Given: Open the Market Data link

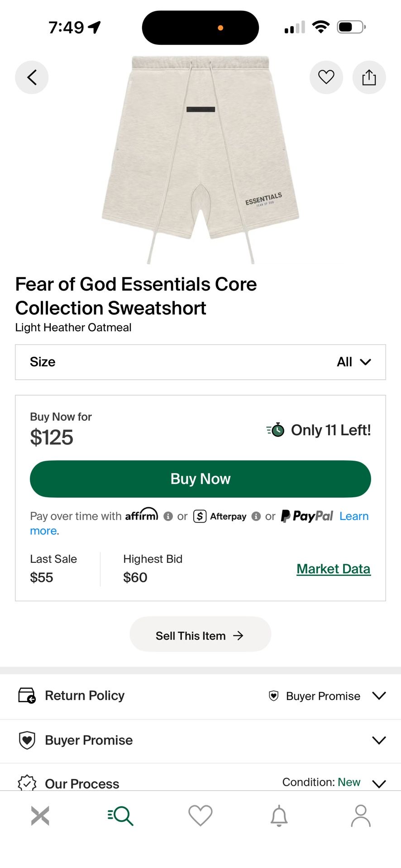Looking at the screenshot, I should pos(333,569).
